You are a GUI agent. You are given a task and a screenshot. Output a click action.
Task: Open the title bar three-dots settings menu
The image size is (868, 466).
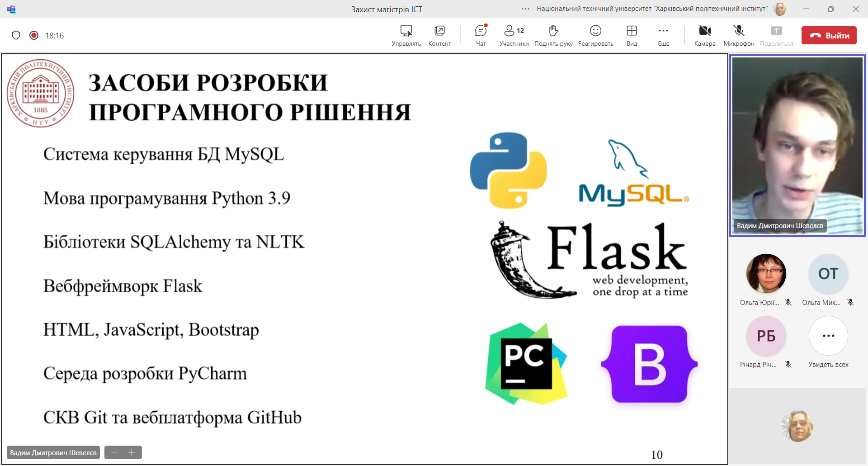click(x=525, y=9)
